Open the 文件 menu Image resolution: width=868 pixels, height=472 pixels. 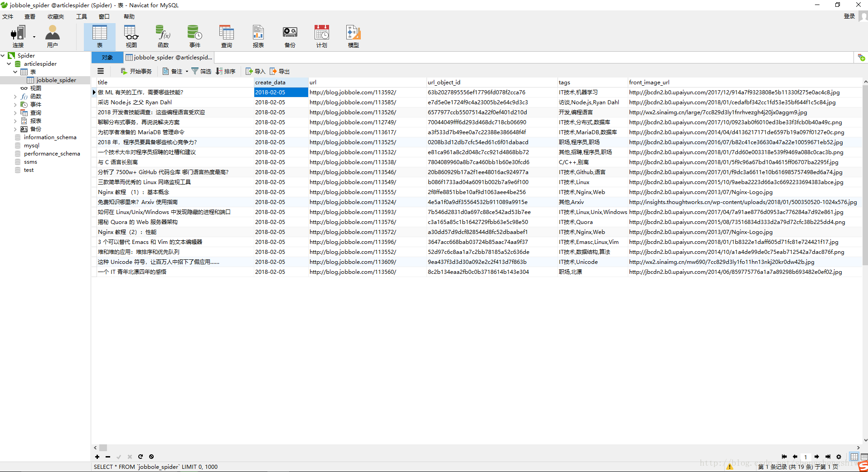click(x=8, y=16)
